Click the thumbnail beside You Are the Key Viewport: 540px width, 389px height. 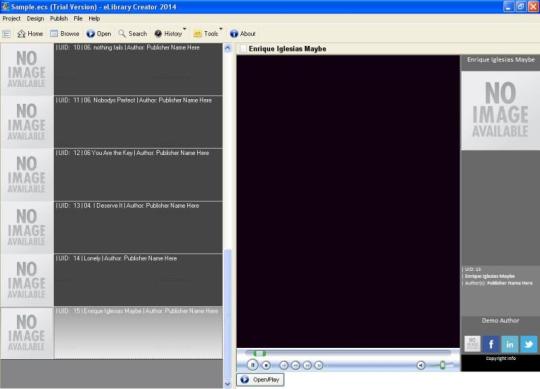[x=27, y=175]
